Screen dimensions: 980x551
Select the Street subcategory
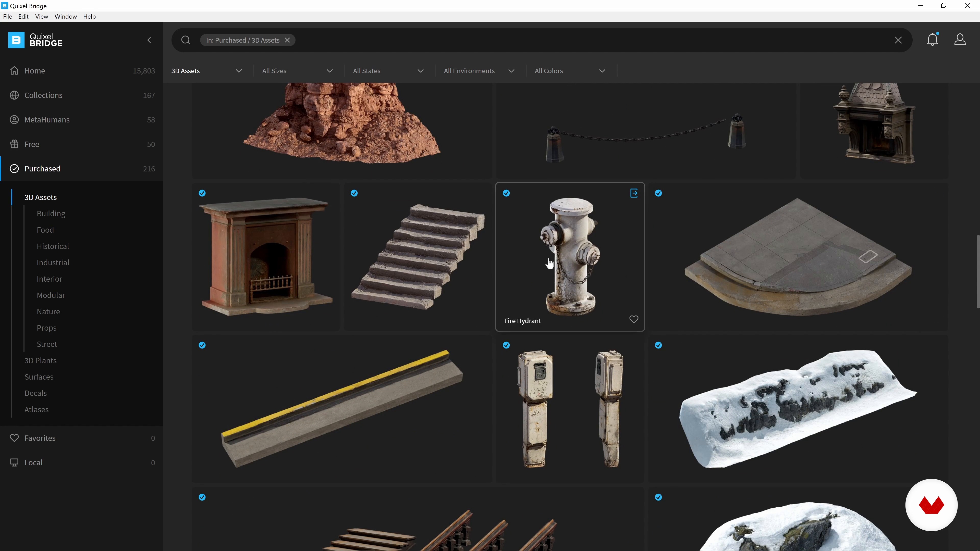[x=47, y=344]
